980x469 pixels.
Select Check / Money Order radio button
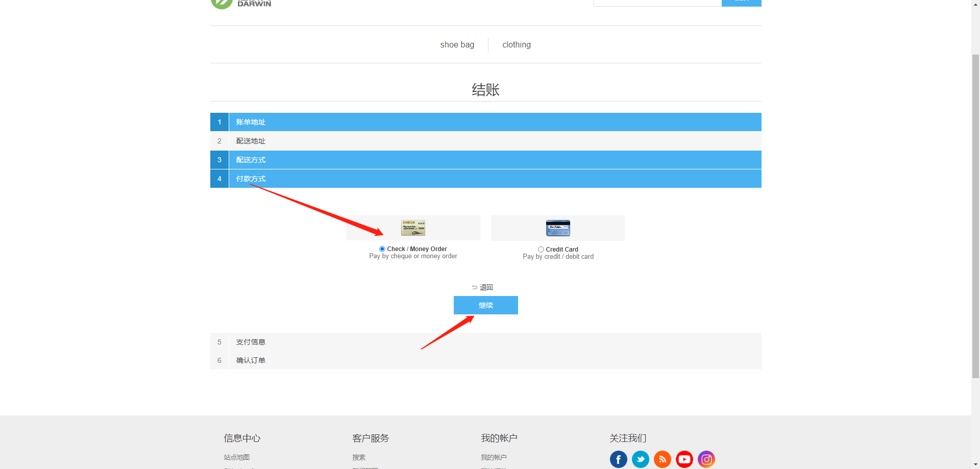pyautogui.click(x=382, y=249)
